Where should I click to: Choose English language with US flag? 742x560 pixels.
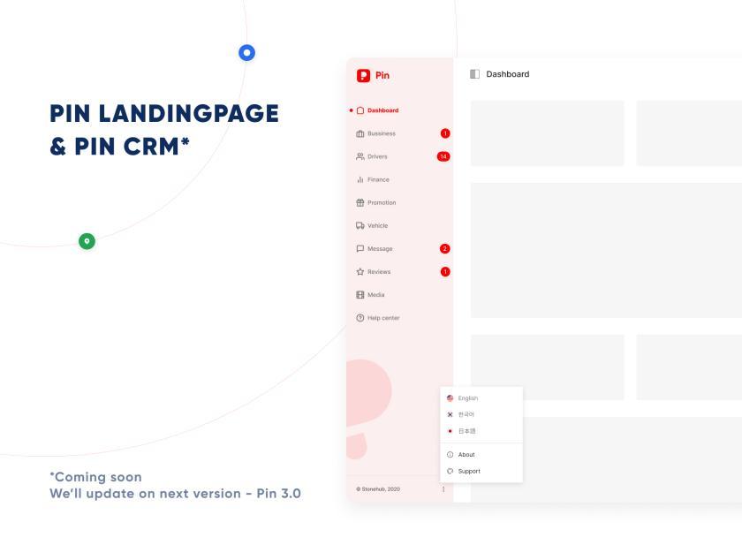(462, 398)
